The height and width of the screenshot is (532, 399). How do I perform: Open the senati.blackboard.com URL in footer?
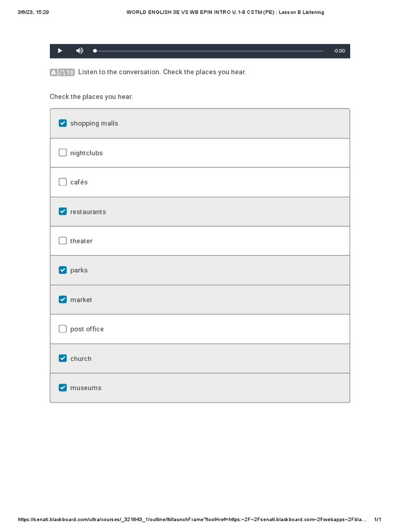(192, 520)
